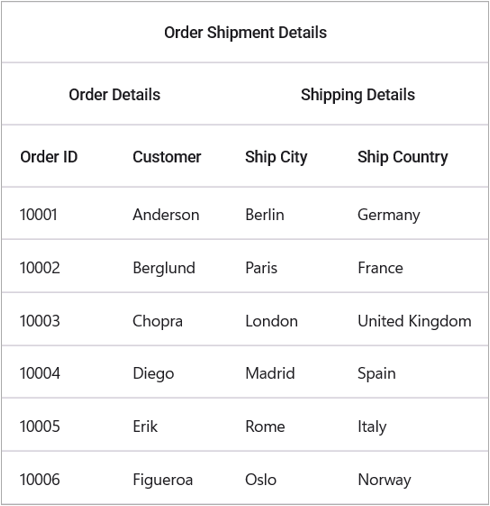Click the Order Shipment Details header

[x=245, y=32]
